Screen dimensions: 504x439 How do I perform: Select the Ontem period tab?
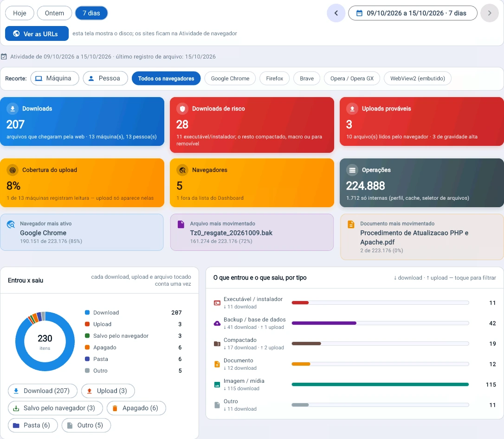(x=54, y=13)
